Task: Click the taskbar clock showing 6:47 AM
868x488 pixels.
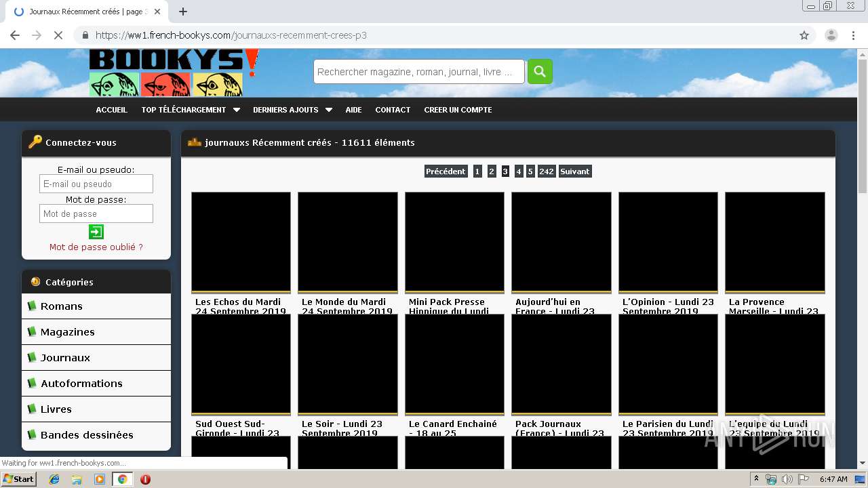Action: 833,479
